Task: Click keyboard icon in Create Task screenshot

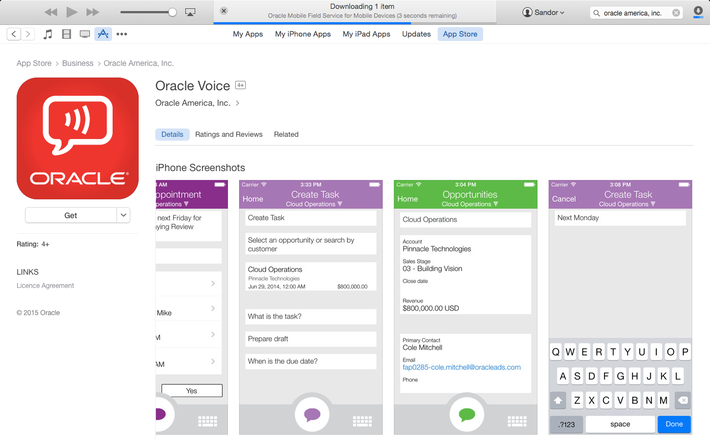Action: click(362, 421)
